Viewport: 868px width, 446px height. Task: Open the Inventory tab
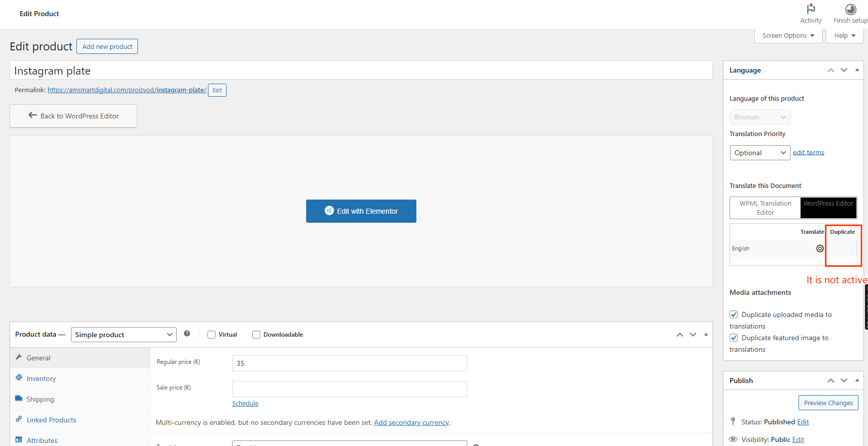tap(80, 378)
